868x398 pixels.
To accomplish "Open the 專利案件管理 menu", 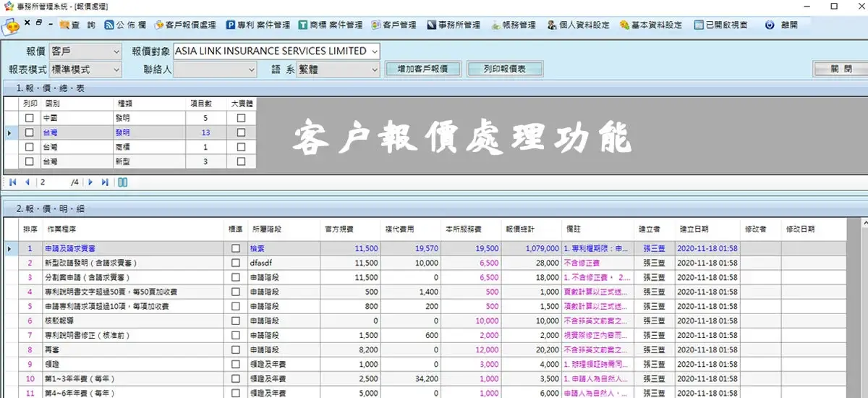I will tap(258, 25).
